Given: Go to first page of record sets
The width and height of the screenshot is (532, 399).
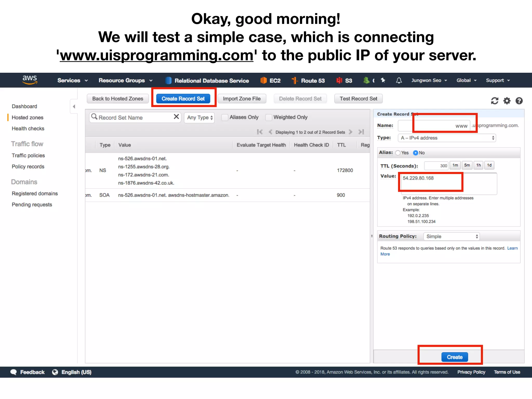Looking at the screenshot, I should pyautogui.click(x=260, y=132).
